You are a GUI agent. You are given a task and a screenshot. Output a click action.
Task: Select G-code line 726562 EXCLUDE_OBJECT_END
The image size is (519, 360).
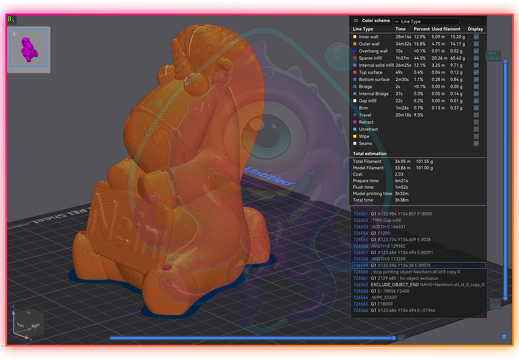click(x=419, y=285)
